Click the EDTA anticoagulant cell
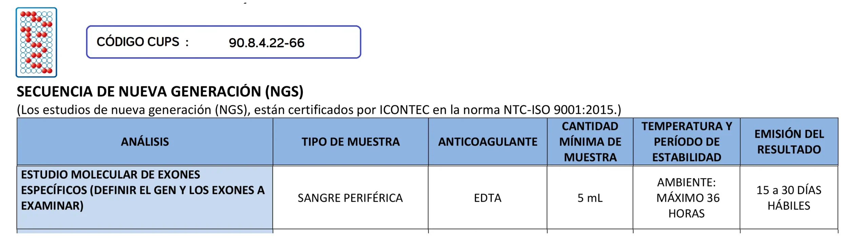 (488, 198)
